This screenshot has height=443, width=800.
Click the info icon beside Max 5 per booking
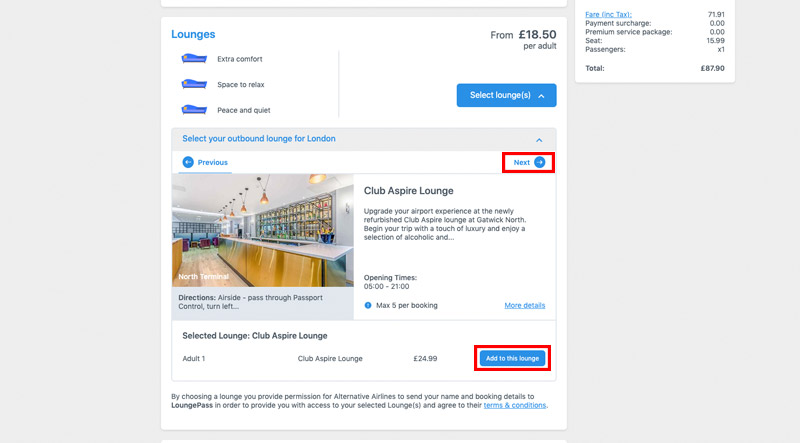pos(368,305)
